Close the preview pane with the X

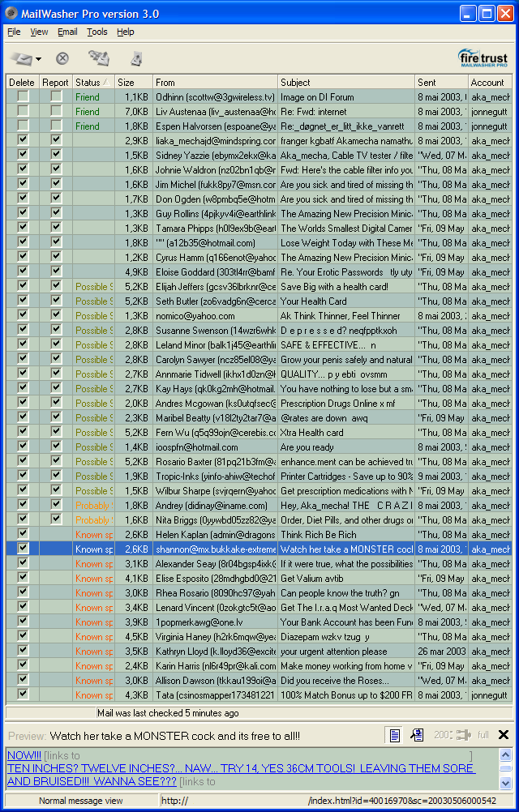pyautogui.click(x=503, y=734)
